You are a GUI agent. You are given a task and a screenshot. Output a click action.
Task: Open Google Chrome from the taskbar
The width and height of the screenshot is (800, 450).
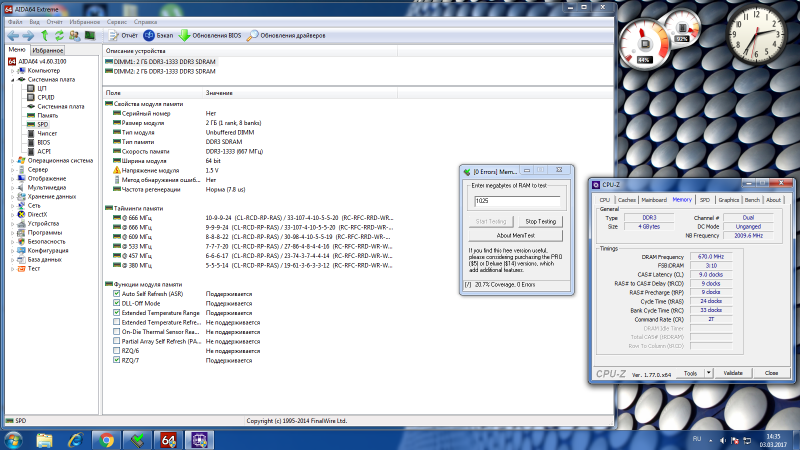(x=106, y=438)
